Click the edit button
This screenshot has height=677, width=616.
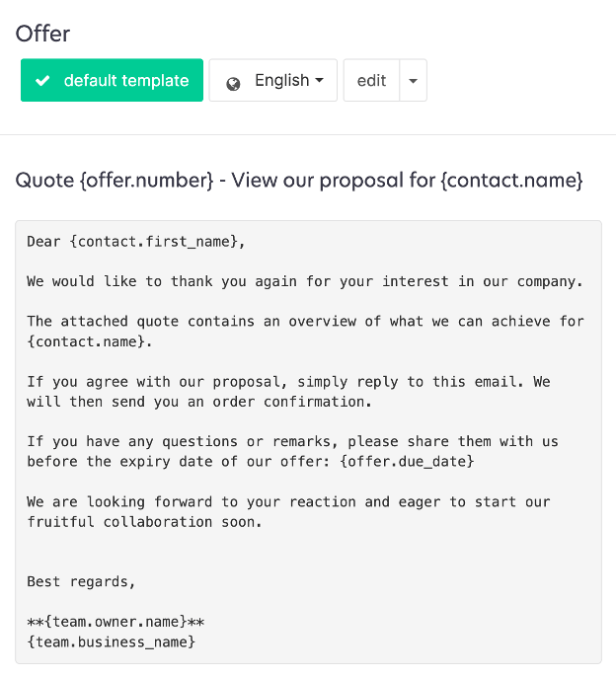click(371, 81)
